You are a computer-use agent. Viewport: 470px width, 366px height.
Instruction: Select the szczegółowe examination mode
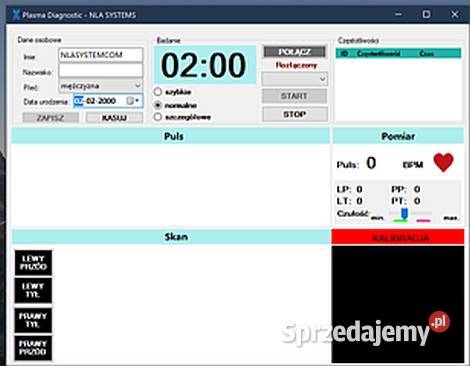[158, 117]
